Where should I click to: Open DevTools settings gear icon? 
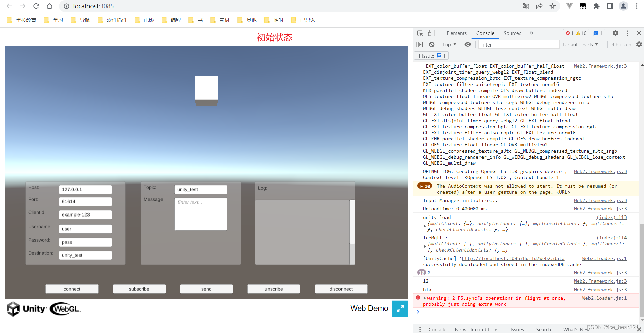coord(616,33)
